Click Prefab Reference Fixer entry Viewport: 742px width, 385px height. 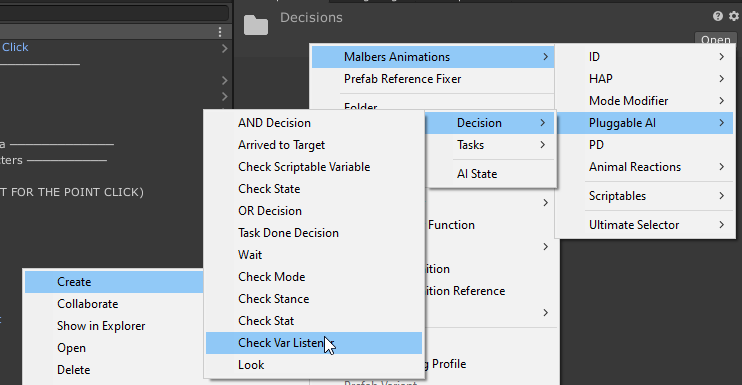[x=433, y=79]
